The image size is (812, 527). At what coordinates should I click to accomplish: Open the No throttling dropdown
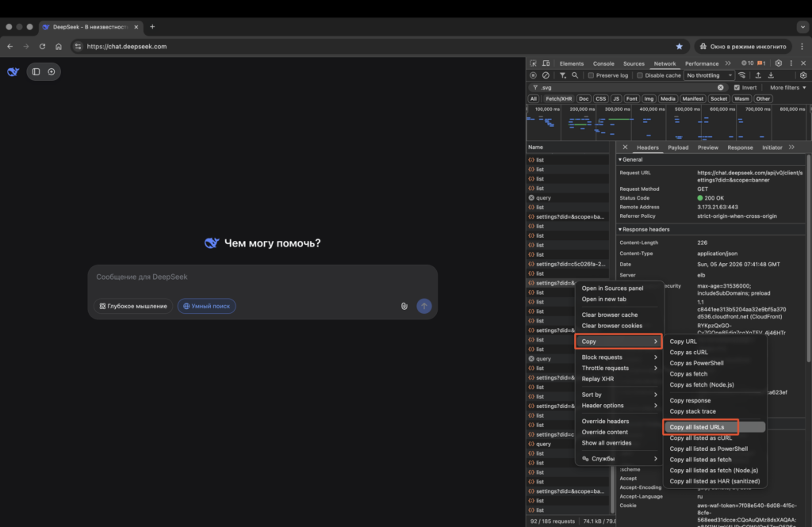(709, 75)
